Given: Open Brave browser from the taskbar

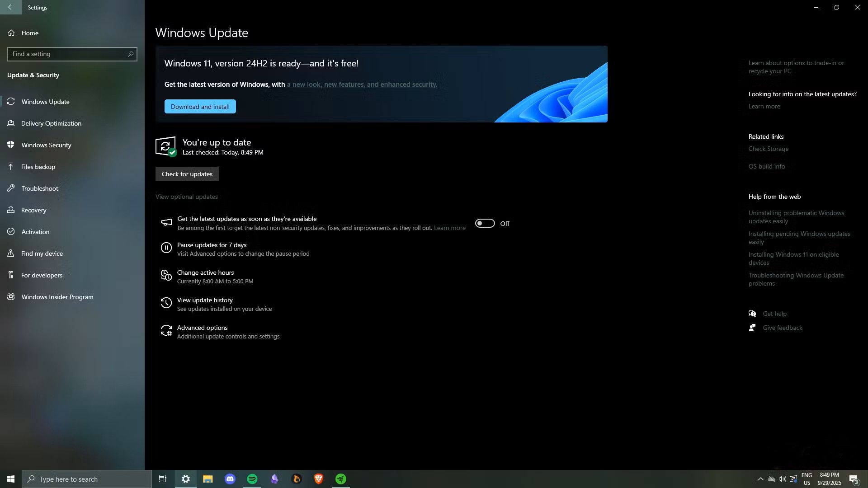Looking at the screenshot, I should click(x=318, y=479).
